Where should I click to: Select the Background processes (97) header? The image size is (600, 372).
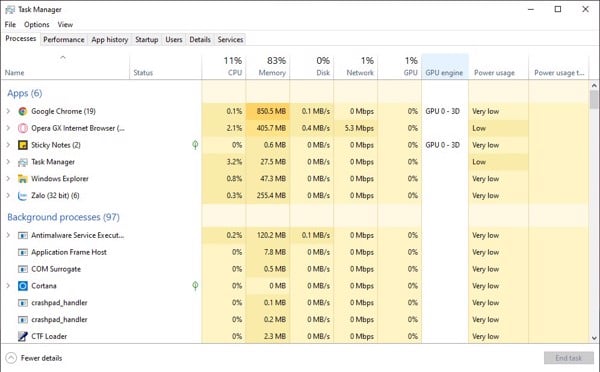coord(64,217)
